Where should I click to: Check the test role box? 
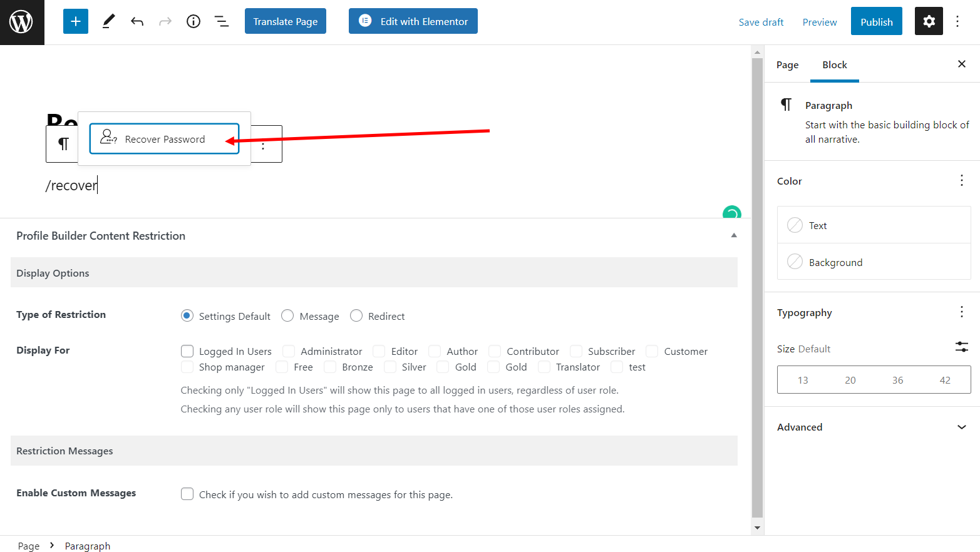pos(617,366)
